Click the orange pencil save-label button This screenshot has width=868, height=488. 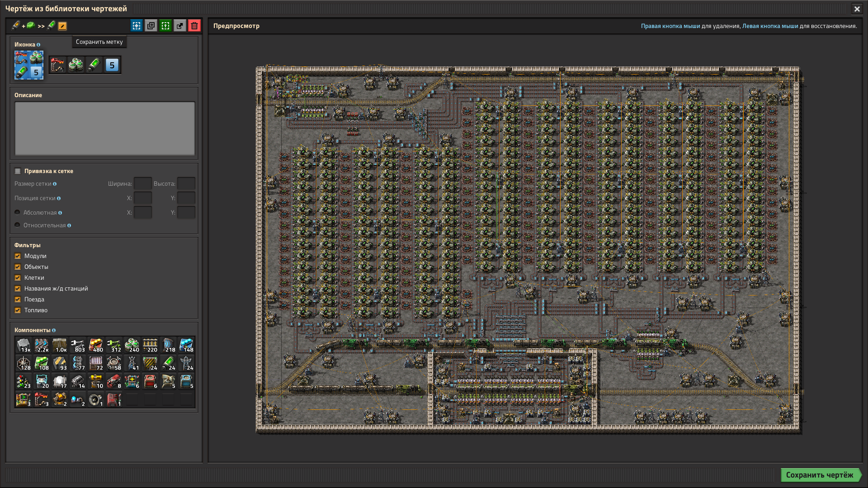click(62, 26)
